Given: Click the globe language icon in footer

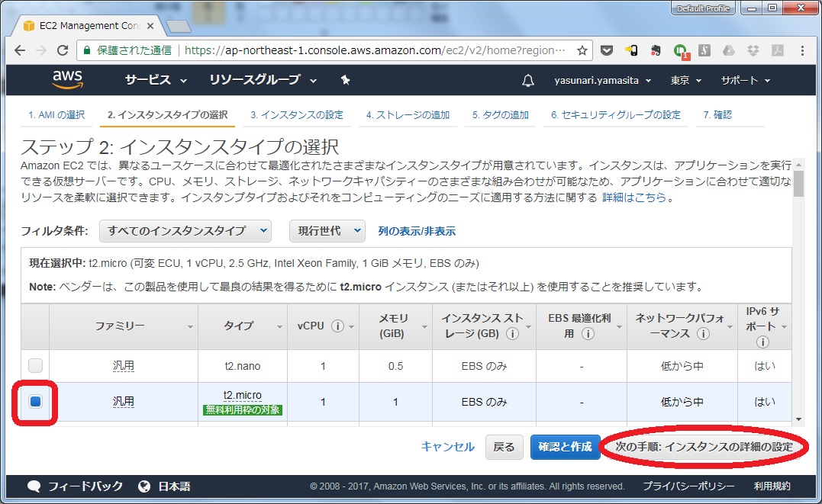Looking at the screenshot, I should click(144, 486).
